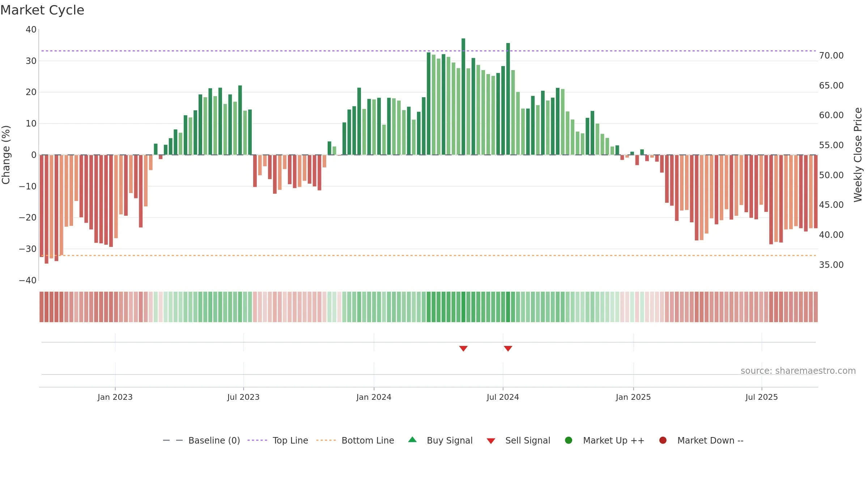Viewport: 868px width, 488px height.
Task: Click the Jul 2025 axis label
Action: [x=762, y=397]
